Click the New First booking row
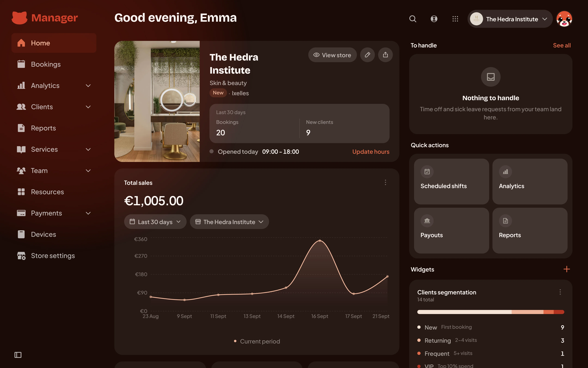This screenshot has width=588, height=368. tap(491, 327)
